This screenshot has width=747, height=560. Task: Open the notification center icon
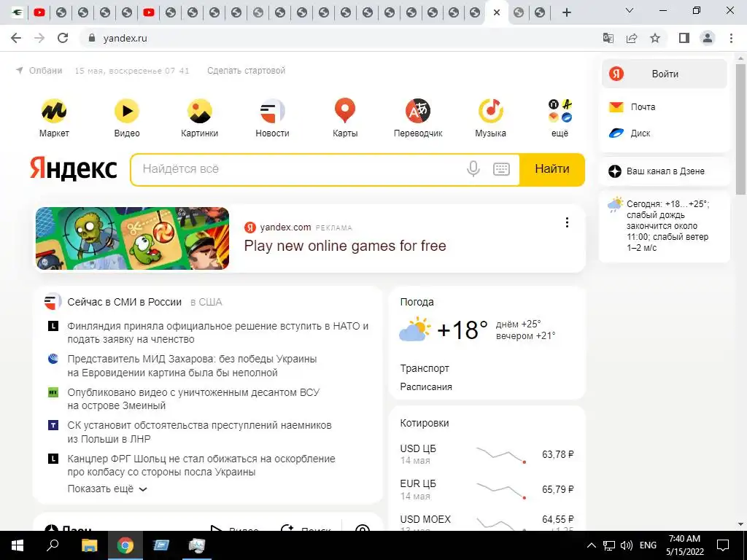pos(723,545)
